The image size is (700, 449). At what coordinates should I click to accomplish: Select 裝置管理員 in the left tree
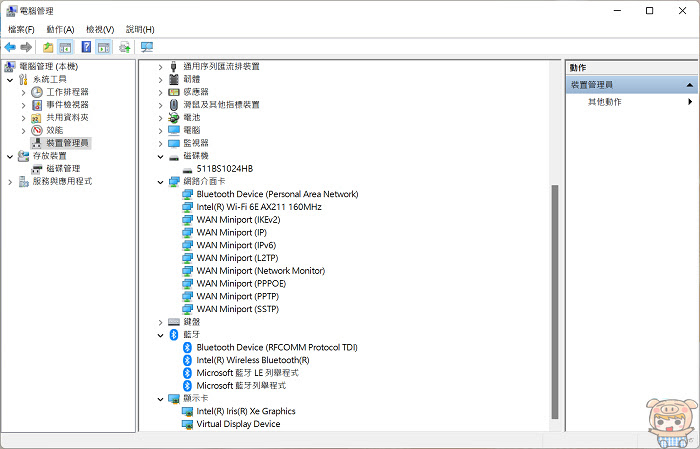coord(67,143)
